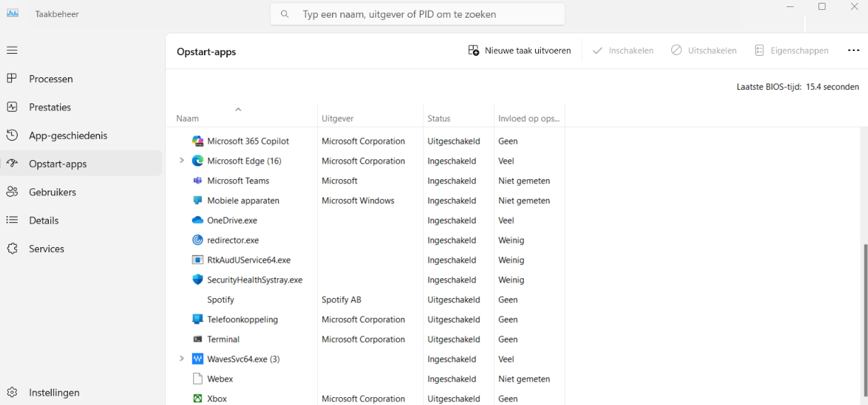This screenshot has height=405, width=868.
Task: Select the OneDrive.exe row text
Action: [x=232, y=220]
